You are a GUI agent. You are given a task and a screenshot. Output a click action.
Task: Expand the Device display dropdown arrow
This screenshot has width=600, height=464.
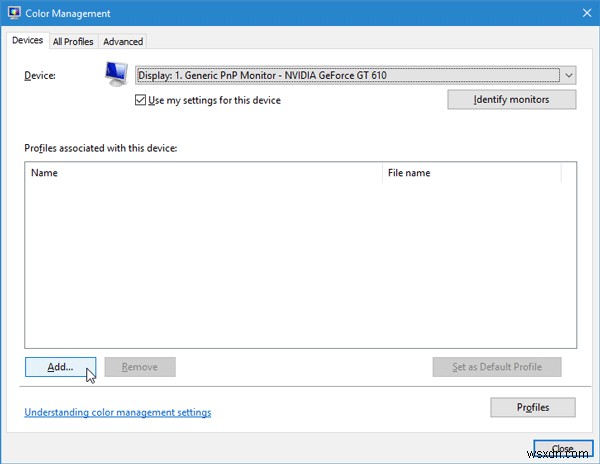tap(568, 75)
